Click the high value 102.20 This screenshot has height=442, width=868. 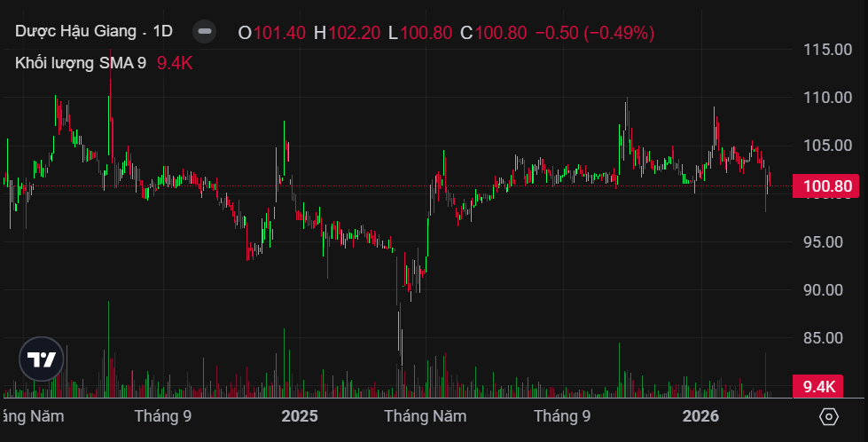pos(354,33)
